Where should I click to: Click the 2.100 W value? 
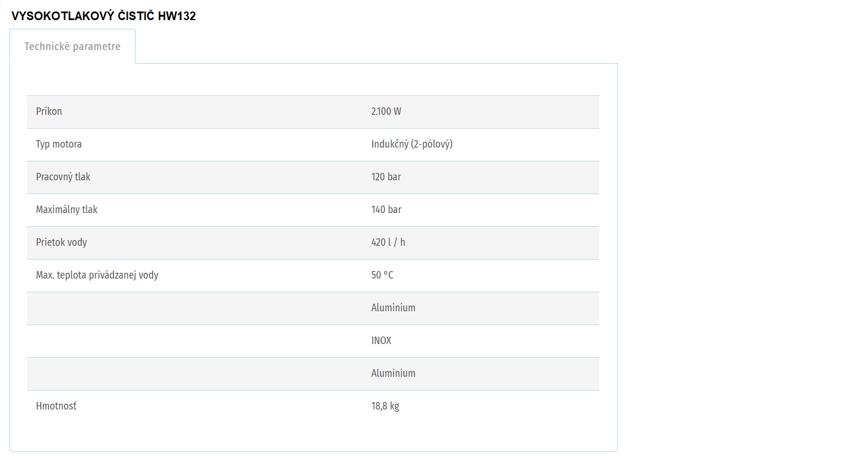click(x=386, y=111)
